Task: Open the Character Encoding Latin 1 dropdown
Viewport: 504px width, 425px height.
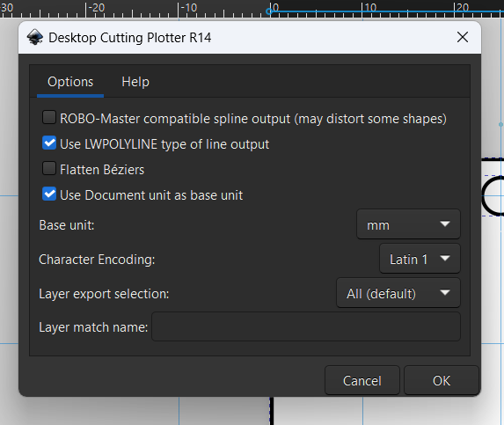Action: (420, 259)
